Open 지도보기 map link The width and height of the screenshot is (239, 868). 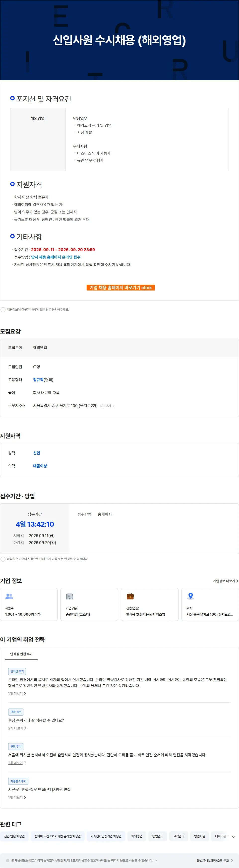pyautogui.click(x=105, y=406)
